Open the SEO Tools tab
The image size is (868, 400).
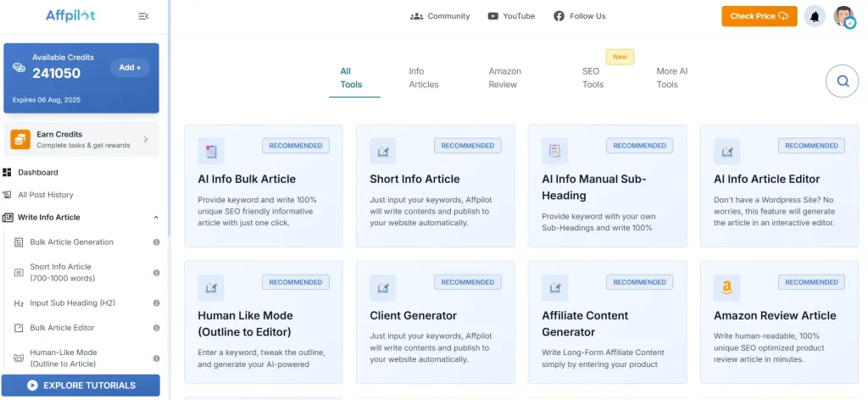[x=593, y=78]
